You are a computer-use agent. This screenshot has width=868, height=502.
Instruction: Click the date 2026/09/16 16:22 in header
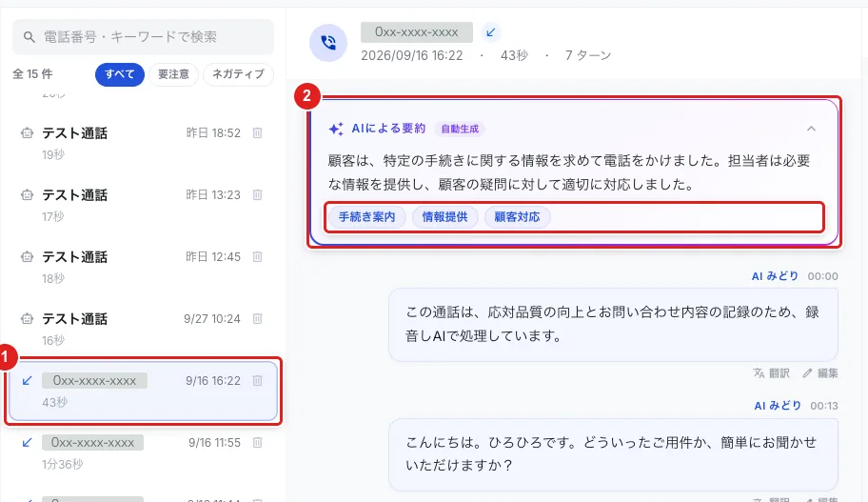[412, 55]
